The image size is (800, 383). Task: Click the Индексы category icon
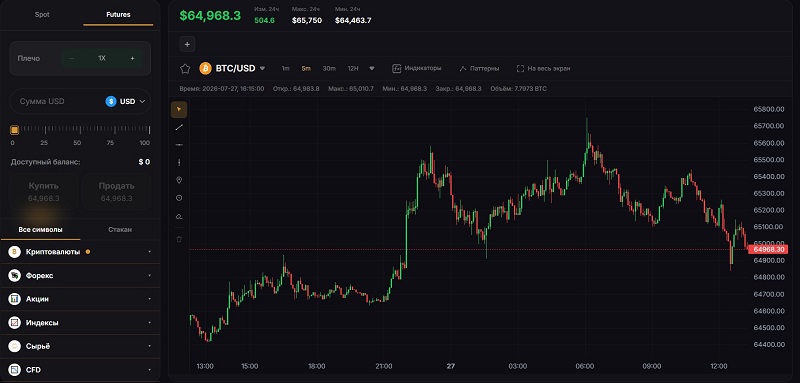pos(14,323)
